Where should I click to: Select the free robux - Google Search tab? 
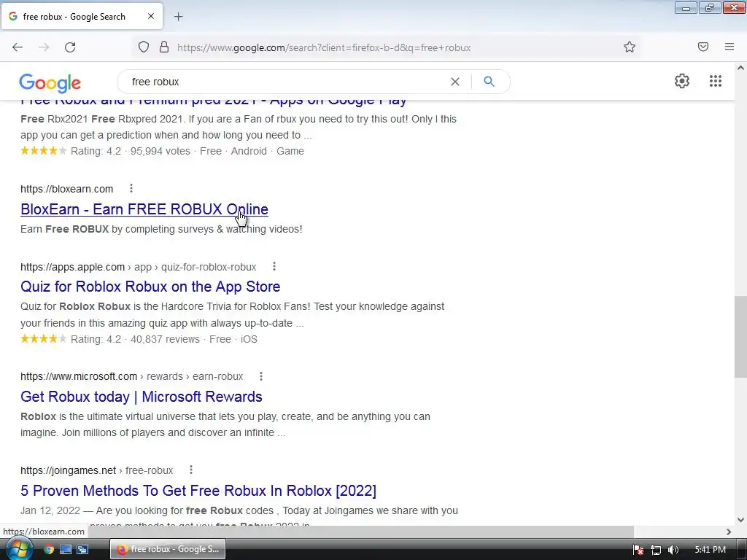[82, 16]
